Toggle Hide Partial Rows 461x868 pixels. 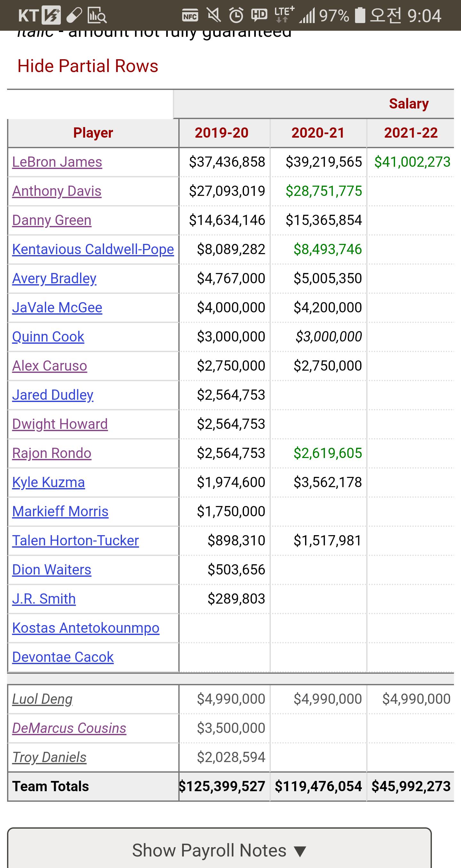point(88,66)
